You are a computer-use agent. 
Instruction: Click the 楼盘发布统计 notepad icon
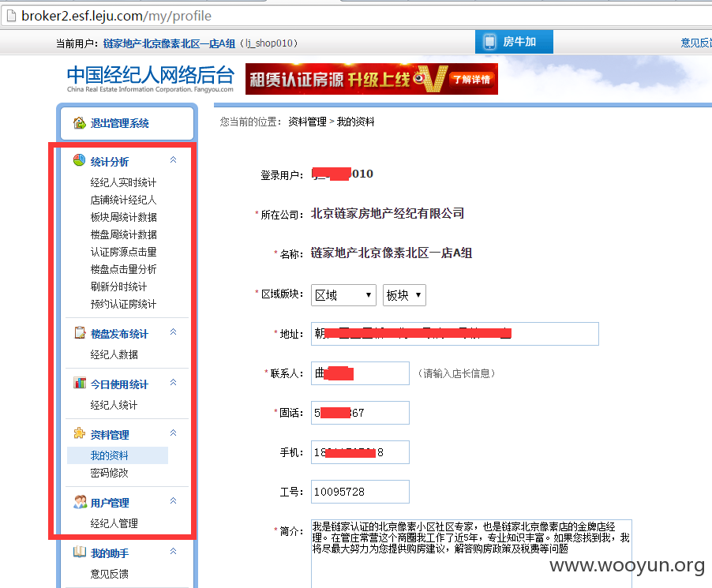80,333
